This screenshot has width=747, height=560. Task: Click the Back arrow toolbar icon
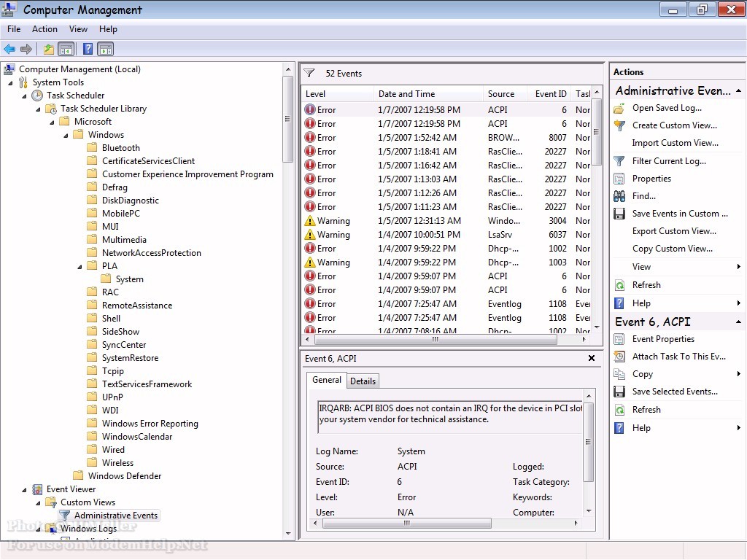[x=9, y=49]
